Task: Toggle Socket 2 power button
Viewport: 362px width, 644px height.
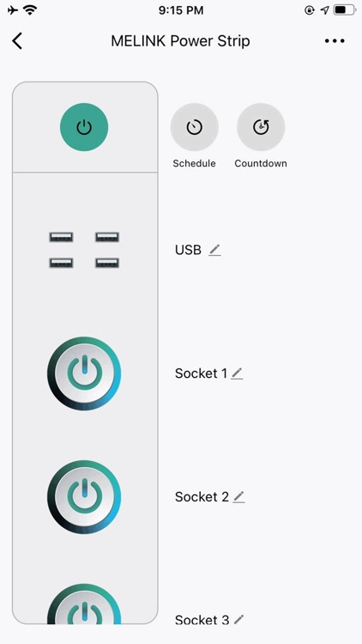Action: click(x=84, y=497)
